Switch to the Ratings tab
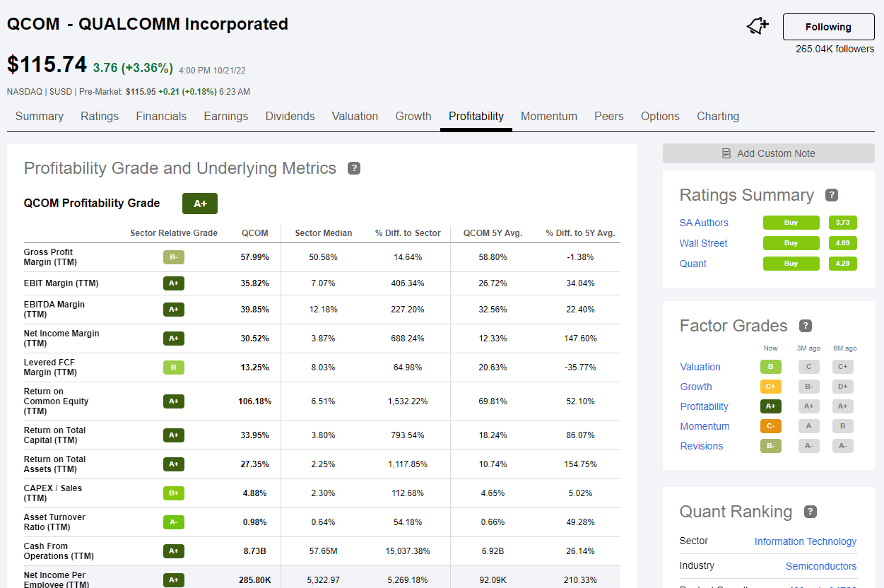Viewport: 884px width, 588px height. [x=100, y=117]
